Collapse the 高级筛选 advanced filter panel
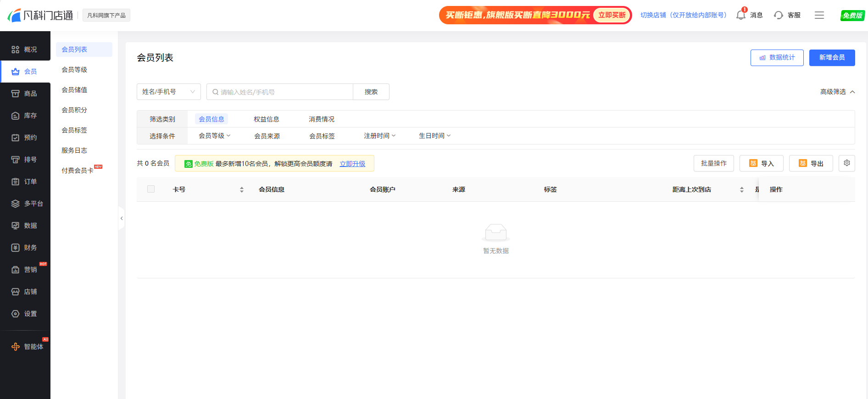The height and width of the screenshot is (399, 868). pos(837,92)
